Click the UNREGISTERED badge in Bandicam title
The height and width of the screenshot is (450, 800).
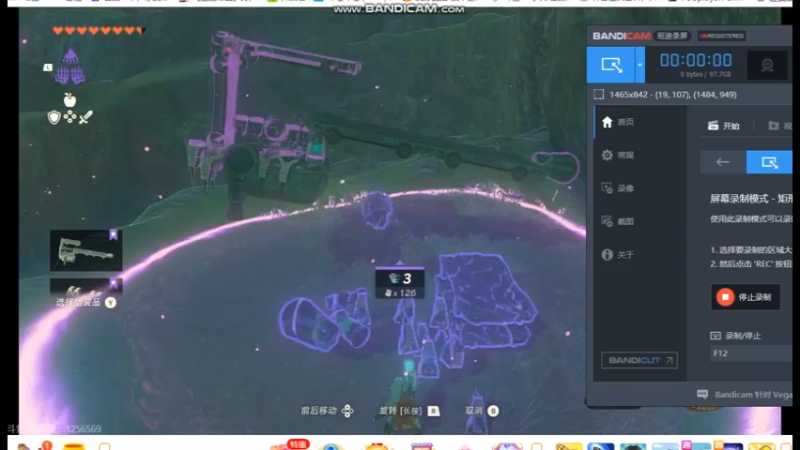[721, 36]
